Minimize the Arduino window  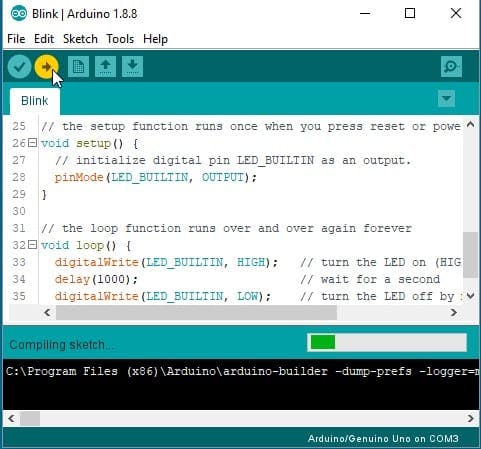(365, 14)
